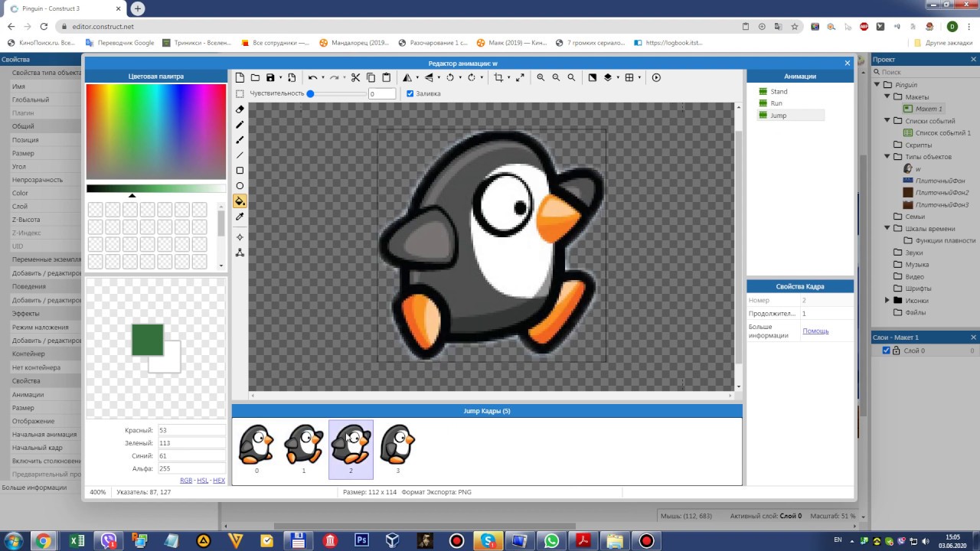980x551 pixels.
Task: Click the Reset zoom magnifier icon
Action: (x=571, y=77)
